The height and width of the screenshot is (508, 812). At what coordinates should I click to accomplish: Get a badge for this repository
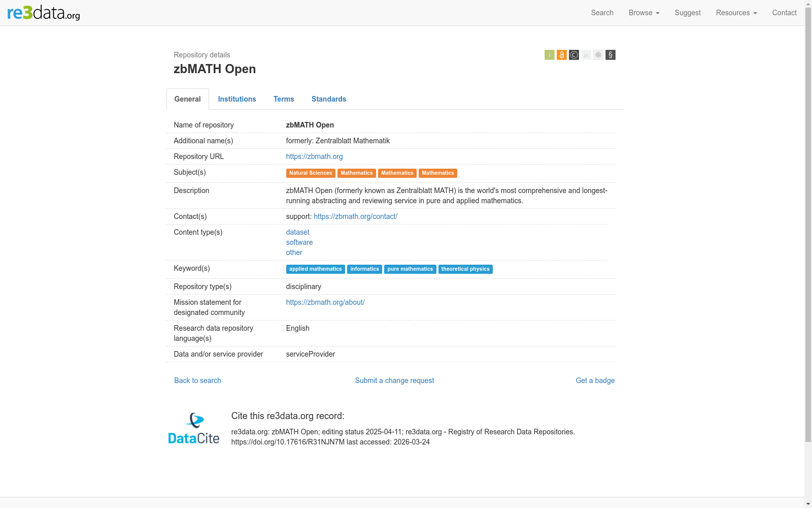(x=595, y=380)
